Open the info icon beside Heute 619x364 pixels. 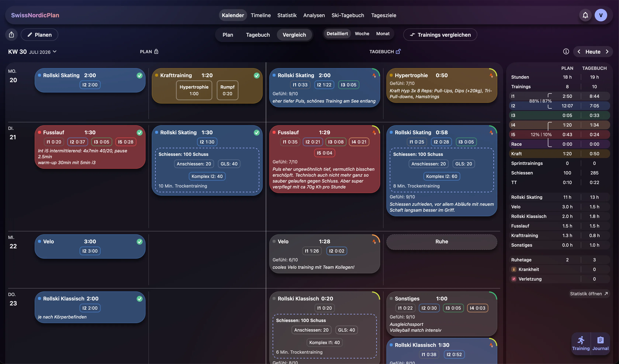pos(566,52)
